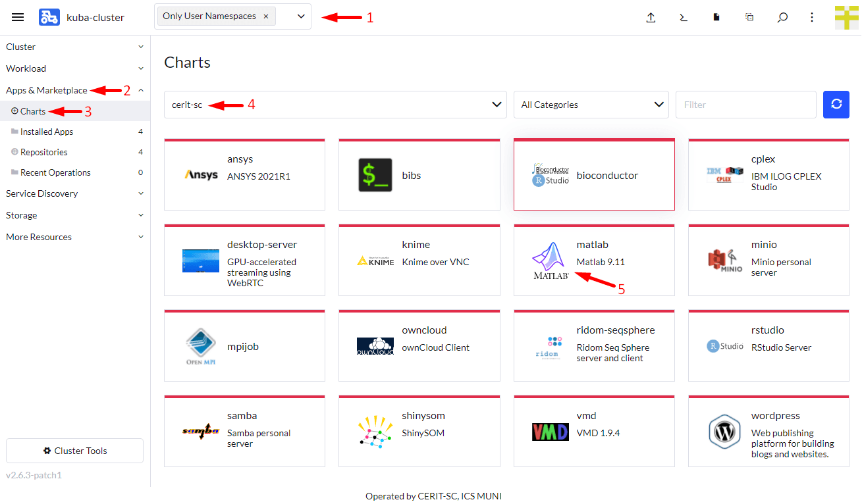Remove the Only User Namespaces filter tag
862x504 pixels.
pos(265,16)
